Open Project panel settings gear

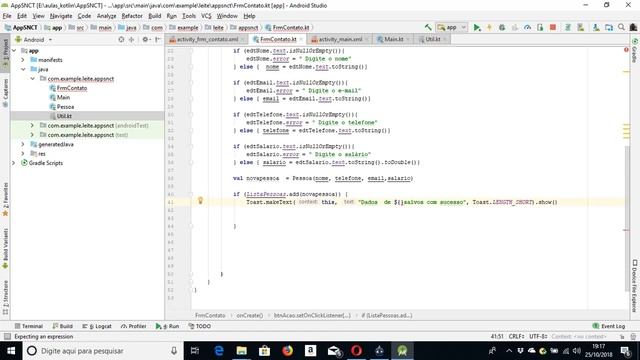pos(145,40)
